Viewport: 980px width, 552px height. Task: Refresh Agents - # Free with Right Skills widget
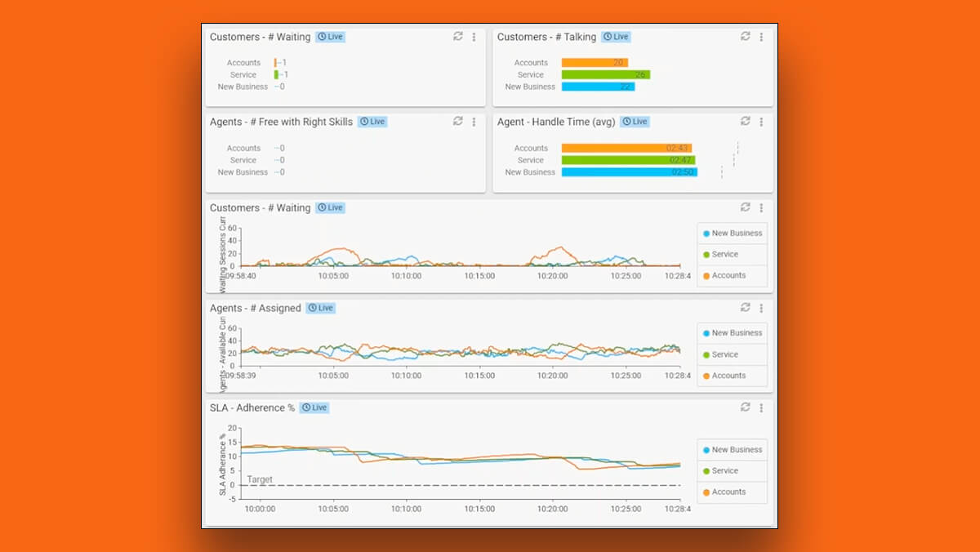click(458, 121)
